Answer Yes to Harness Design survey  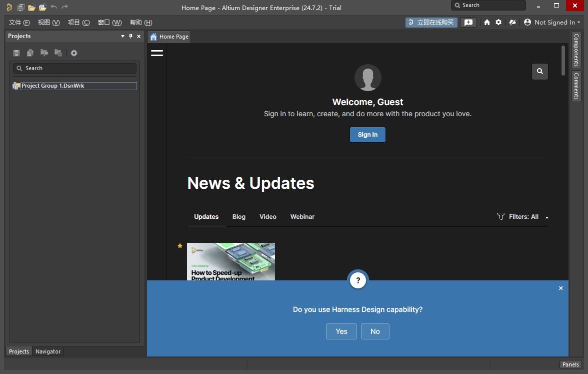(341, 331)
